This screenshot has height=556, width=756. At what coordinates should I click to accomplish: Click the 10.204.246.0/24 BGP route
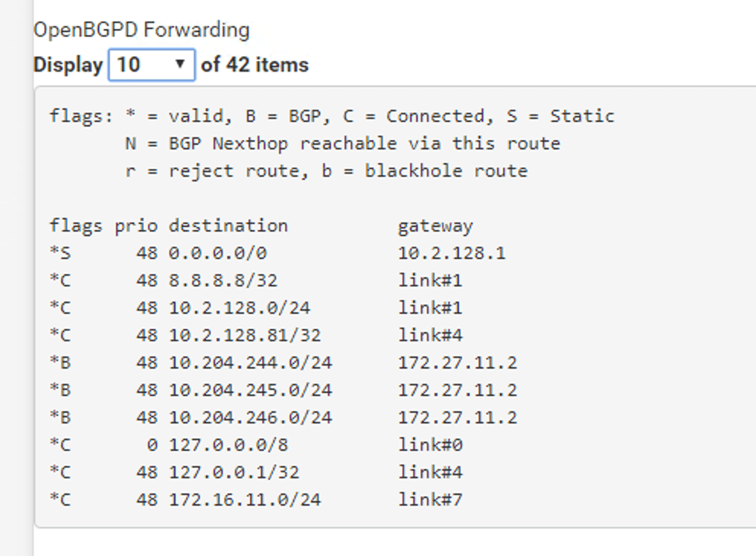(x=250, y=417)
